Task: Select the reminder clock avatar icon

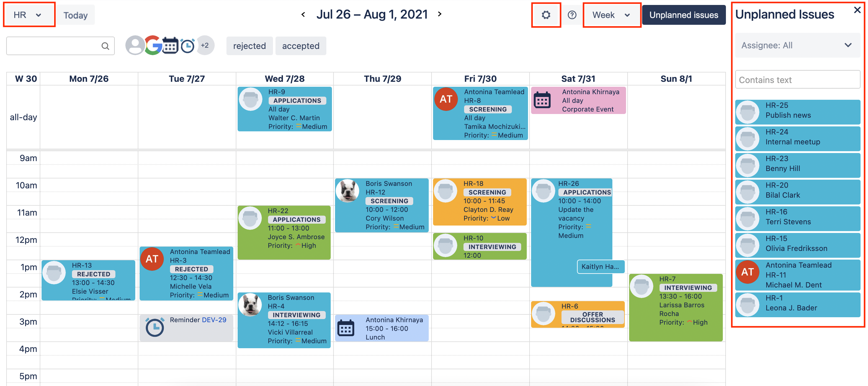Action: 187,46
